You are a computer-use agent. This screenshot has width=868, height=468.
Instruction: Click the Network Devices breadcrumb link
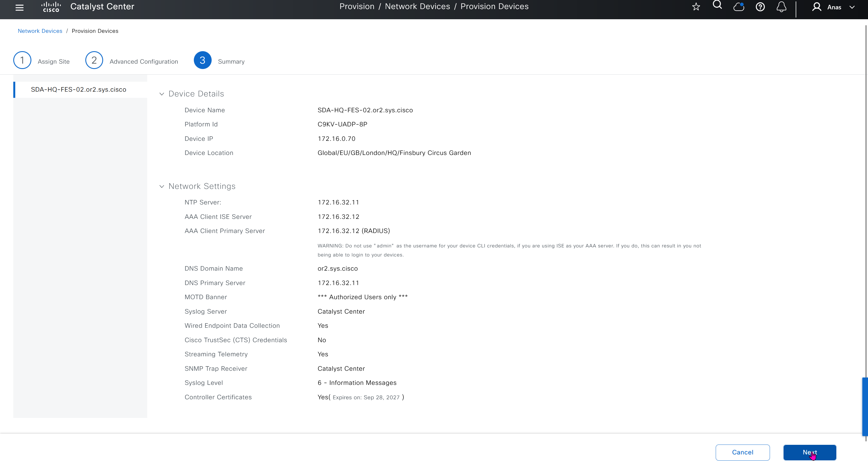tap(40, 31)
